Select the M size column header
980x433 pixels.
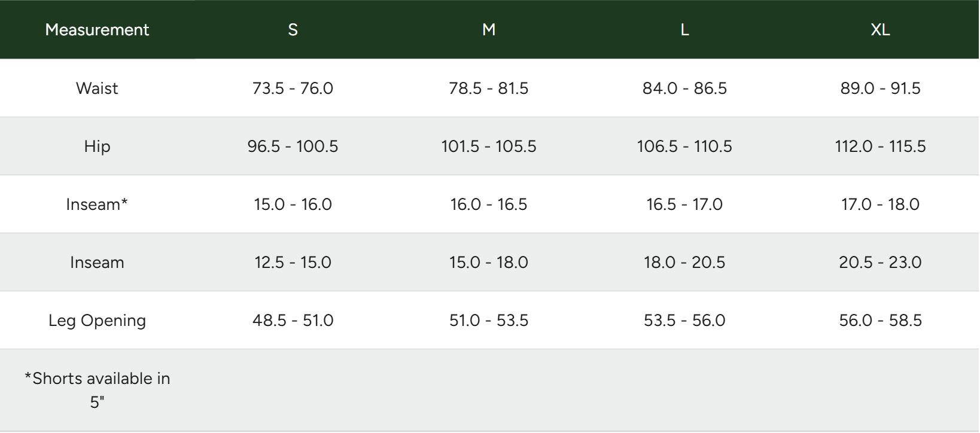[489, 30]
